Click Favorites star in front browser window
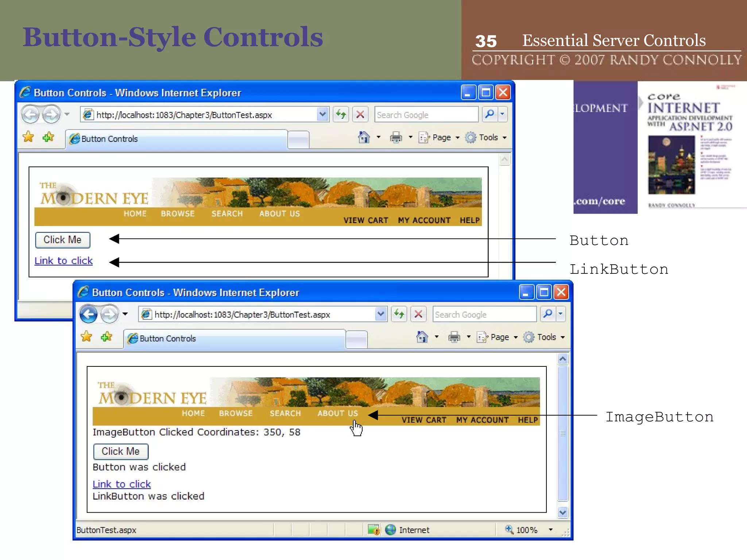The height and width of the screenshot is (560, 747). [x=86, y=337]
